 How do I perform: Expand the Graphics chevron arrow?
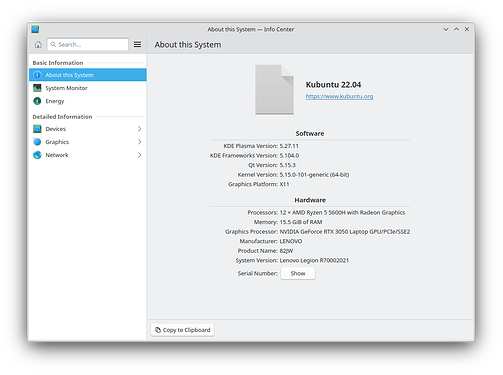click(139, 142)
